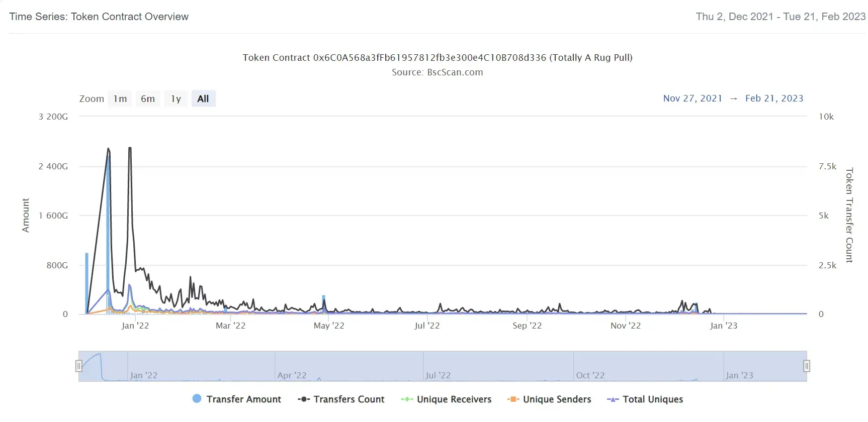Click the Time Series: Token Contract Overview heading
868x422 pixels.
(99, 17)
